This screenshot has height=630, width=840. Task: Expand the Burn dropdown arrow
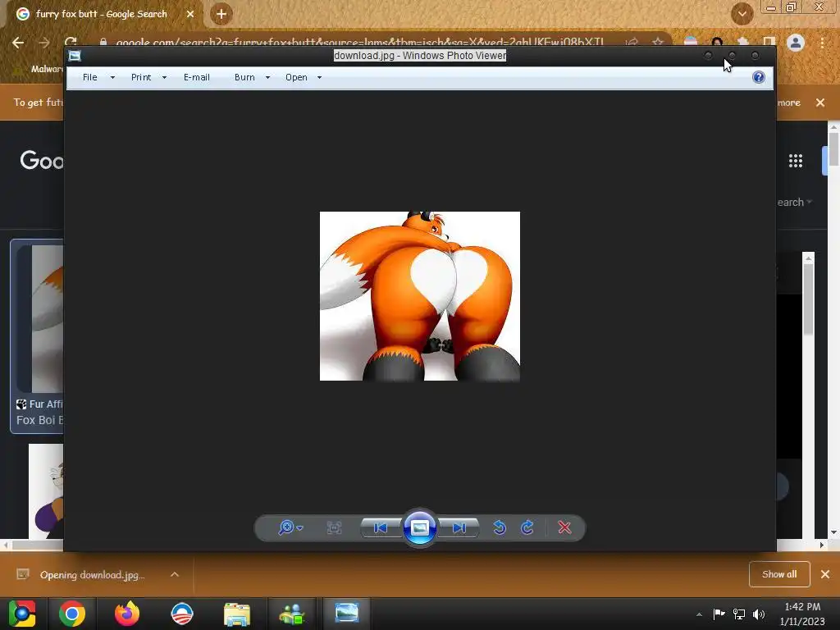click(x=267, y=78)
